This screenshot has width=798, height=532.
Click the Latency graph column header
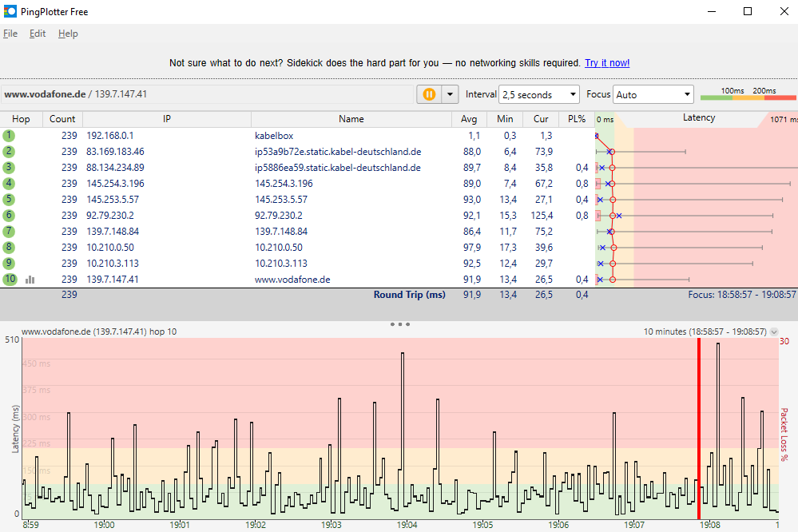point(698,118)
